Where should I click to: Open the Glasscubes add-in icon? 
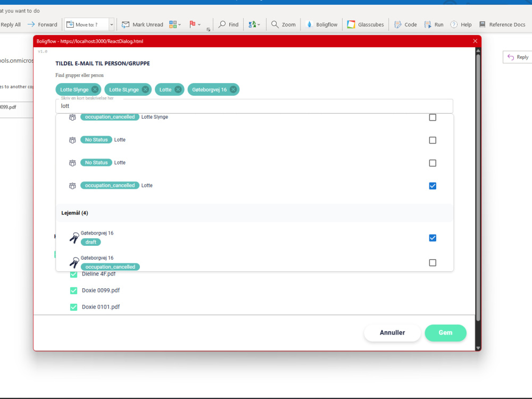[351, 24]
